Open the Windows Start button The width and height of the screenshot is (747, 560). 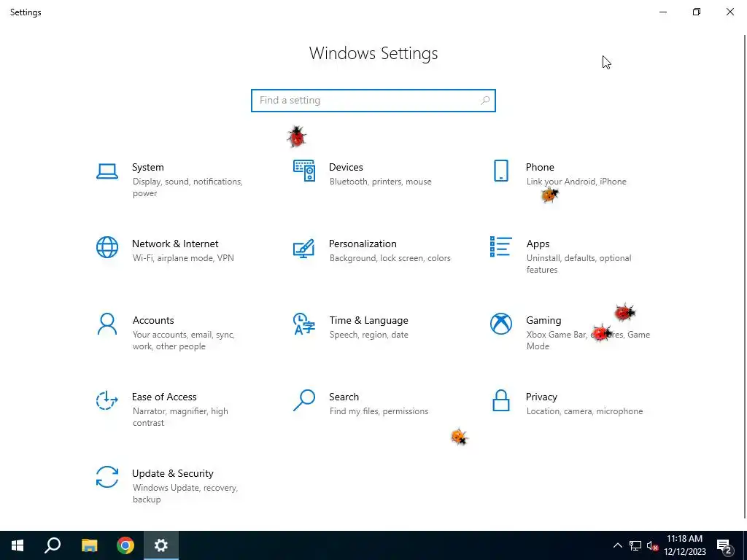[18, 545]
